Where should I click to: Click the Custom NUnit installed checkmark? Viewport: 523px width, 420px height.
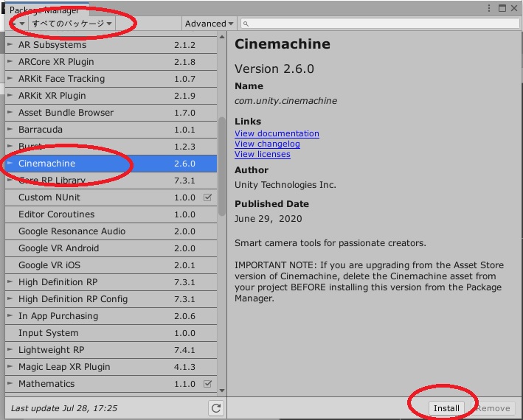[207, 197]
